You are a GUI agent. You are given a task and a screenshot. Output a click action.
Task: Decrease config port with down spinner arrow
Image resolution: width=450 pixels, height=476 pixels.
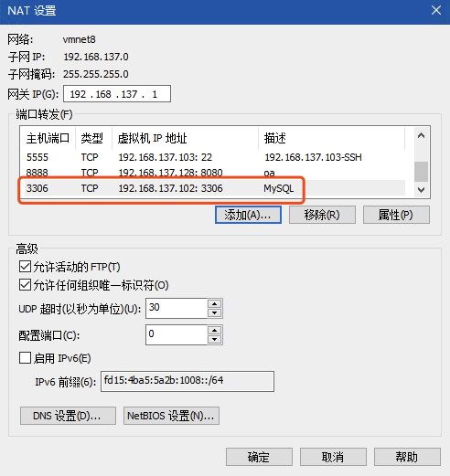(x=215, y=339)
